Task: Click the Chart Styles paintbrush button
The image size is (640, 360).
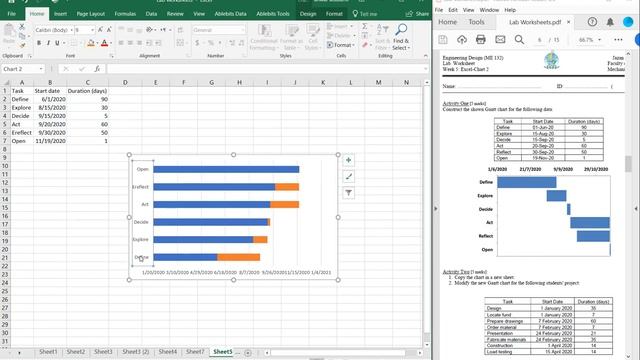Action: (349, 177)
